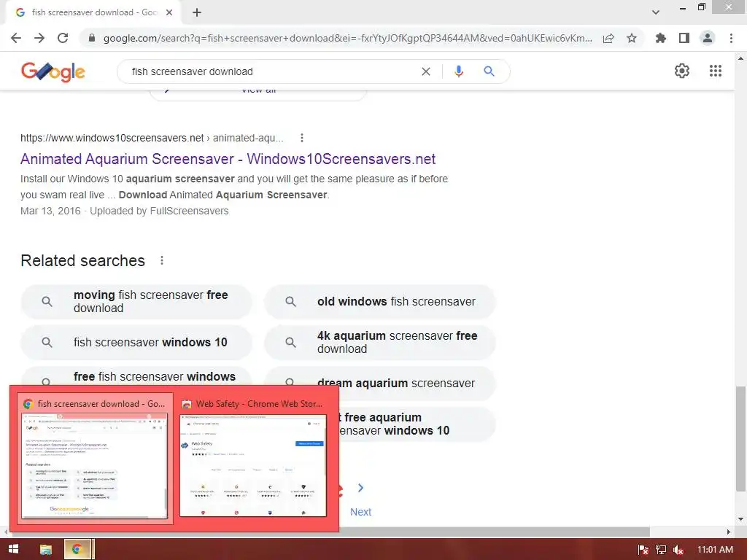Close the fish screensaver download tab
The width and height of the screenshot is (747, 560).
tap(169, 12)
